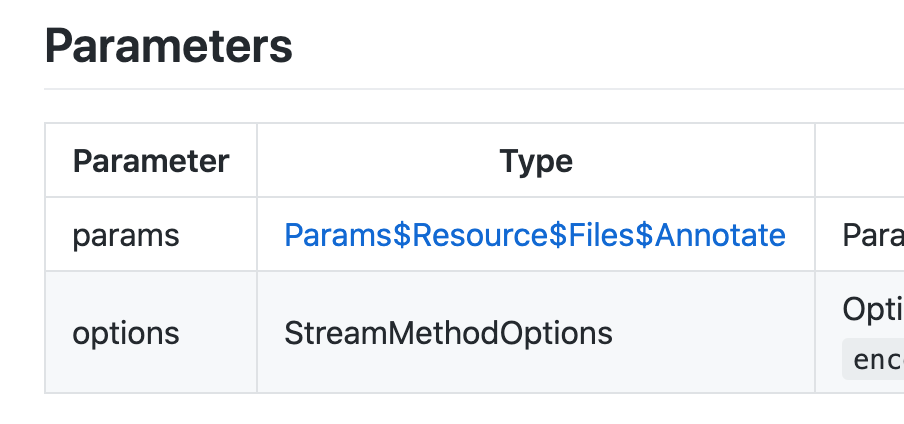This screenshot has width=904, height=424.
Task: Click empty area right of Parameters heading
Action: point(600,45)
